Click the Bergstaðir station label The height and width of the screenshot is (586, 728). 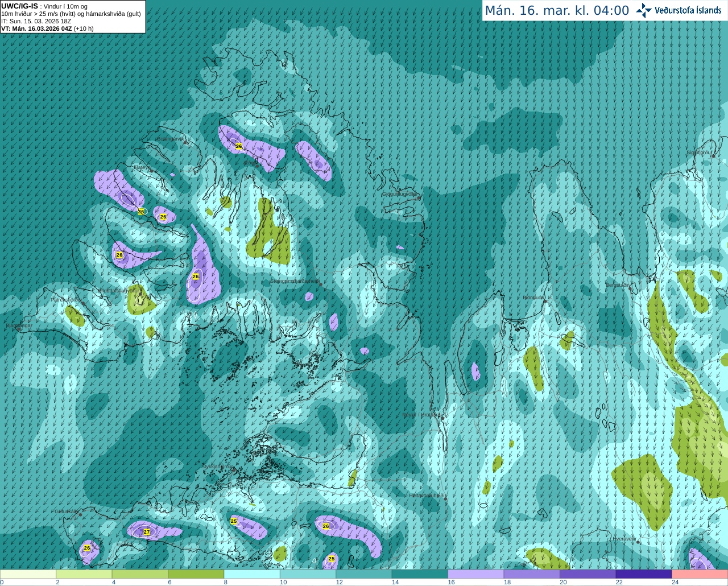618,285
